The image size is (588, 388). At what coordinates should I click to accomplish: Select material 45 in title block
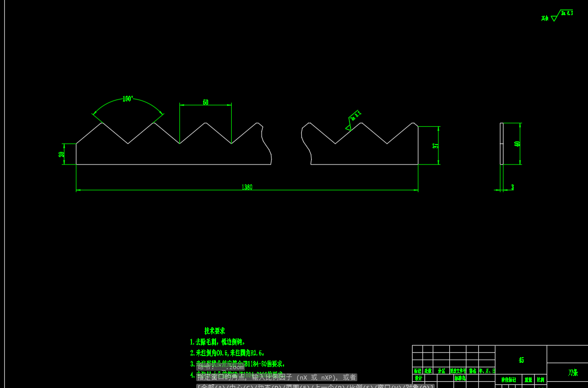(x=521, y=360)
